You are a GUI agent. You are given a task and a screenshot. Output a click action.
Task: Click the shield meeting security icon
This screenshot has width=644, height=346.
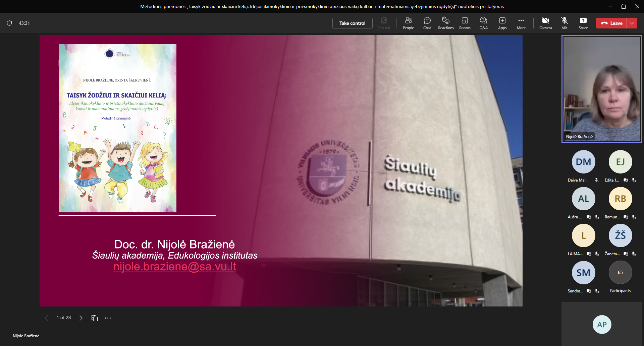9,23
